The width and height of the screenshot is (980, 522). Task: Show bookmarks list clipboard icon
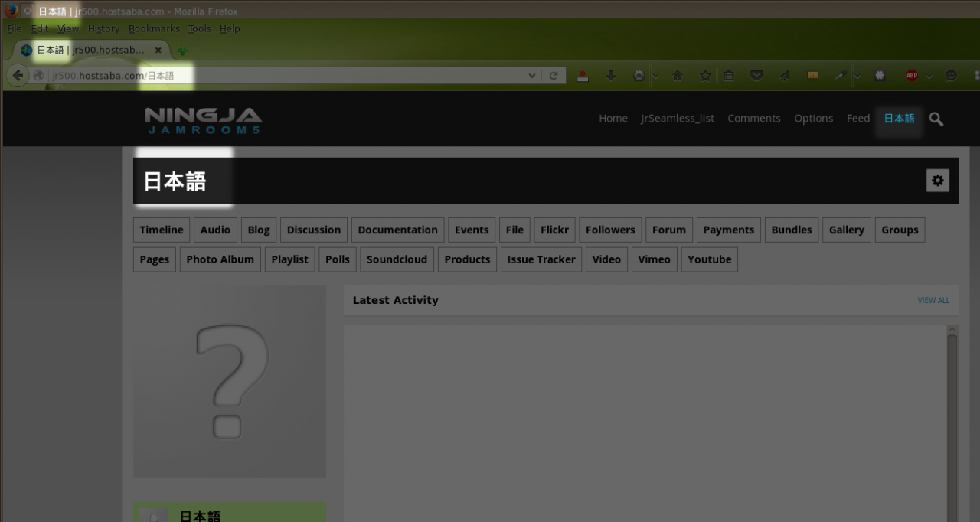[x=728, y=76]
